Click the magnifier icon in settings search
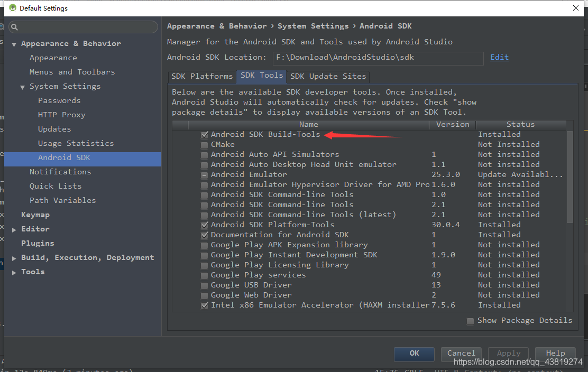The image size is (588, 372). coord(15,27)
